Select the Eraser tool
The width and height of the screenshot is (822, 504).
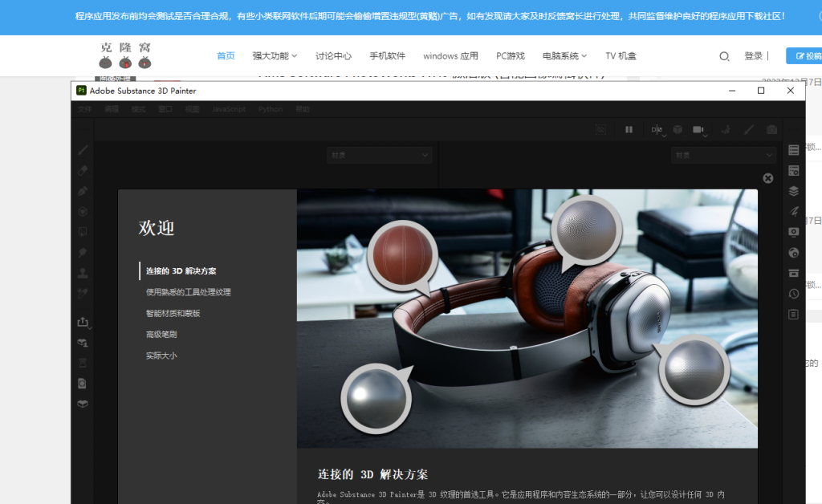point(83,171)
